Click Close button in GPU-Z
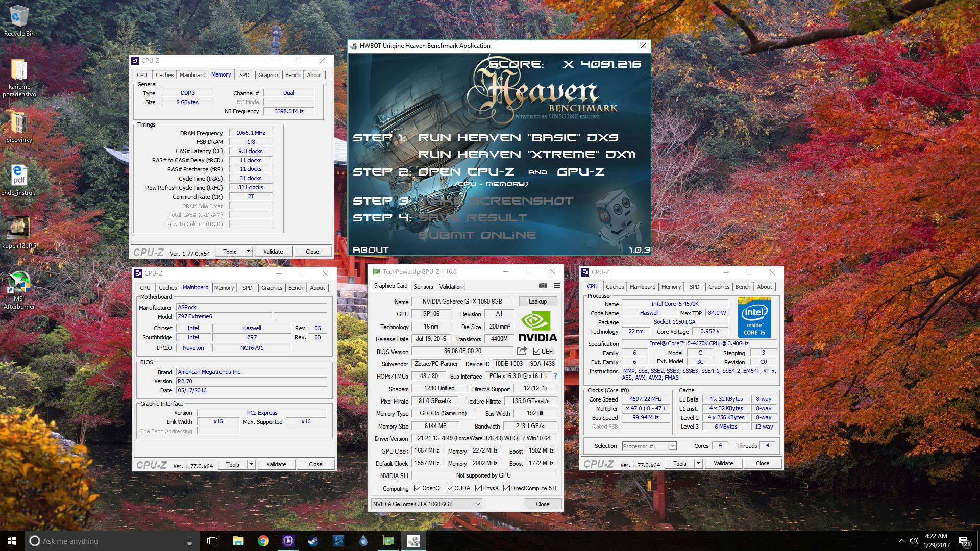This screenshot has height=551, width=980. 543,504
